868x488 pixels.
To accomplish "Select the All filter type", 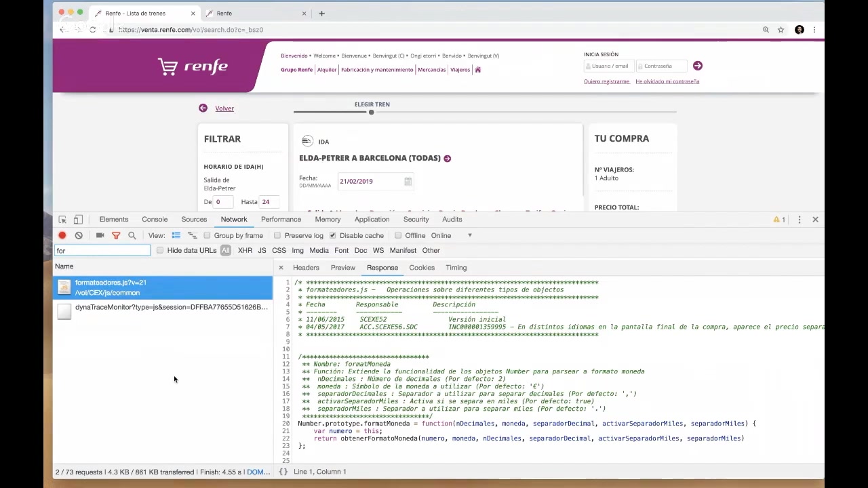I will pyautogui.click(x=226, y=251).
